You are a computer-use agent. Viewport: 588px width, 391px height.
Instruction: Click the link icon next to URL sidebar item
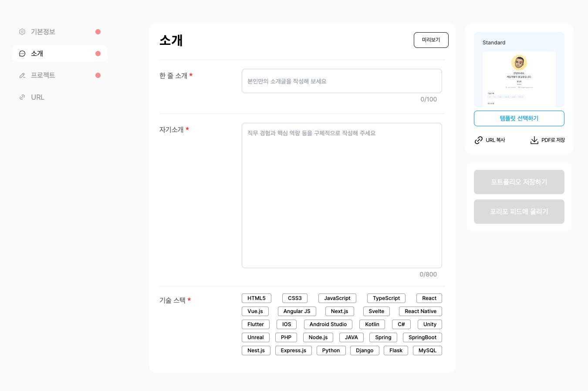tap(22, 97)
